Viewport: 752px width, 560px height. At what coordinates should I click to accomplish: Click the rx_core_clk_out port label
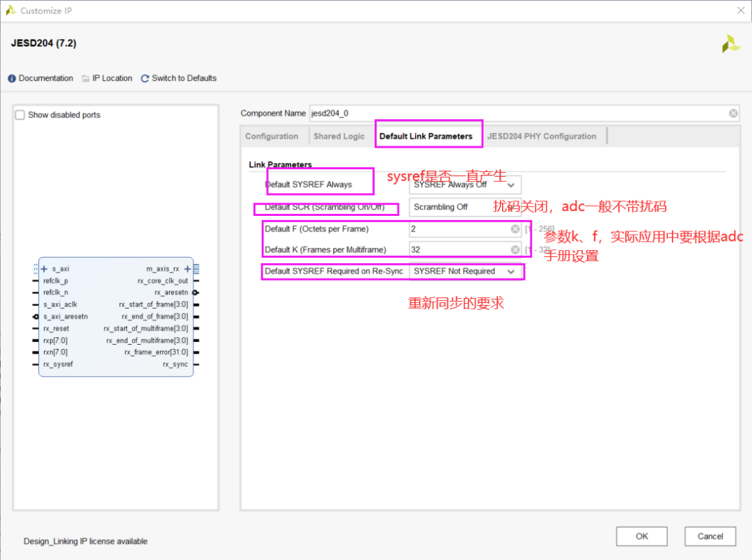click(162, 281)
